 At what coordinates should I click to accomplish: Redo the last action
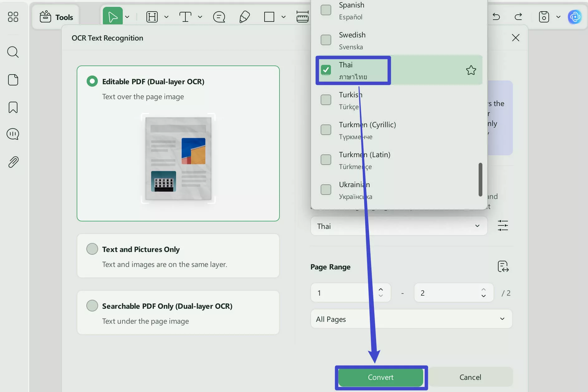click(518, 17)
